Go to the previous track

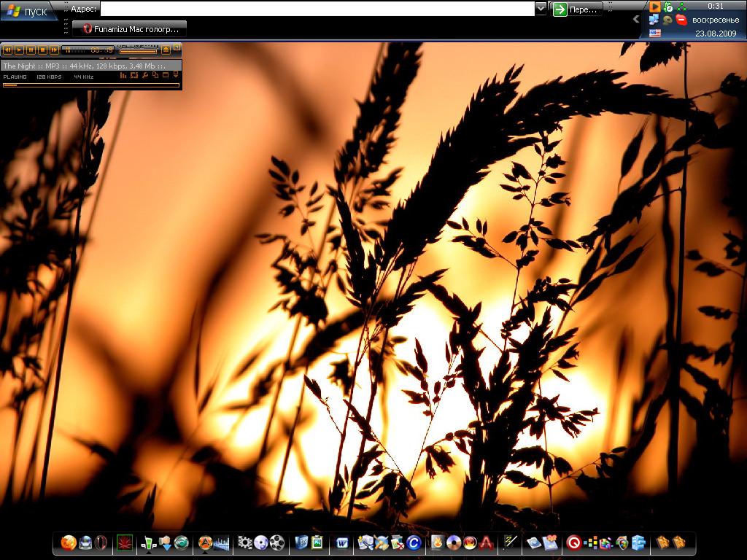(x=7, y=50)
